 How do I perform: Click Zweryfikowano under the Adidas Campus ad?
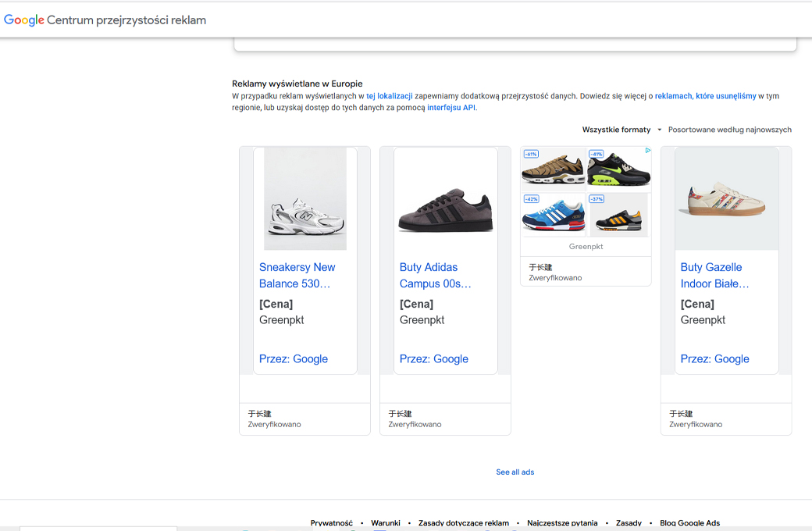click(415, 424)
